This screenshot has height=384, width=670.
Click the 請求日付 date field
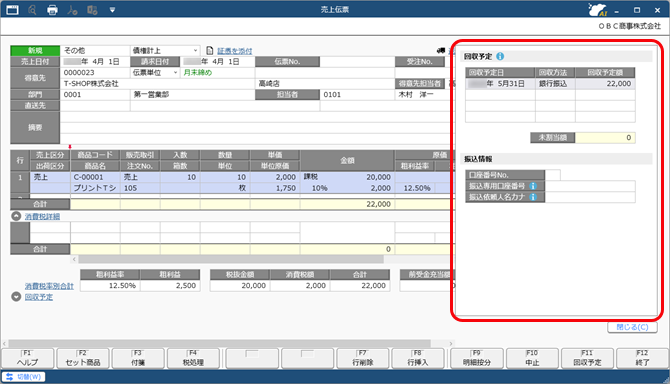coord(218,62)
